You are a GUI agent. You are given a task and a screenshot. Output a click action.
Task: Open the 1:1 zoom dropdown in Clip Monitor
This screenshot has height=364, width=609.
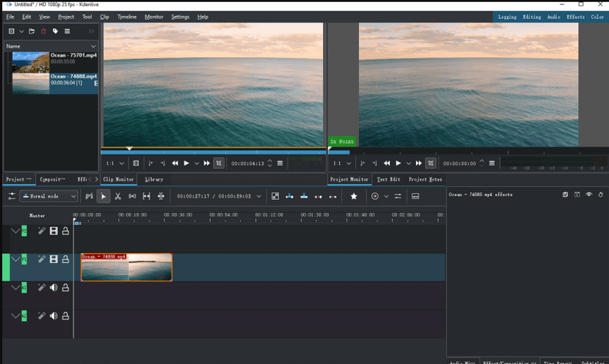point(115,163)
